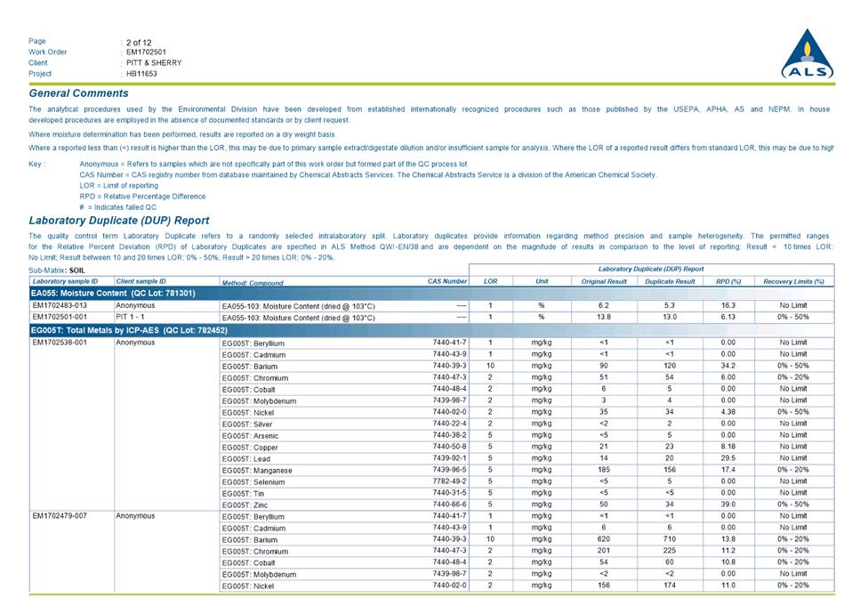Click the General Comments heading
The height and width of the screenshot is (614, 868).
78,93
